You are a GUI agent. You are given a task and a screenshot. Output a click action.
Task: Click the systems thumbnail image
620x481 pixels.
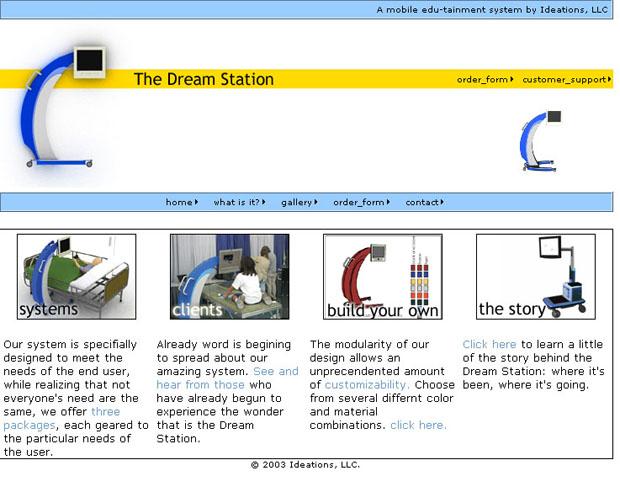tap(76, 276)
